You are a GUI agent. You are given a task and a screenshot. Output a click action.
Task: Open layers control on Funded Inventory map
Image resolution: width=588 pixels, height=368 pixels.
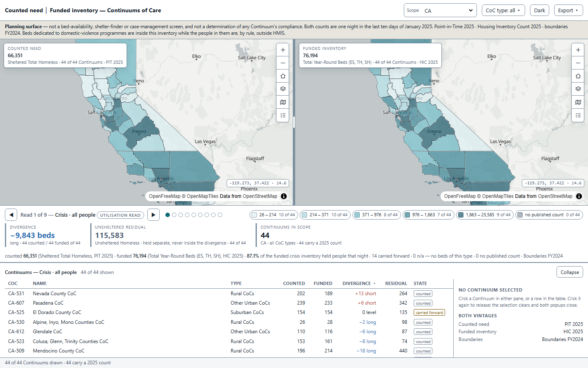coord(578,89)
